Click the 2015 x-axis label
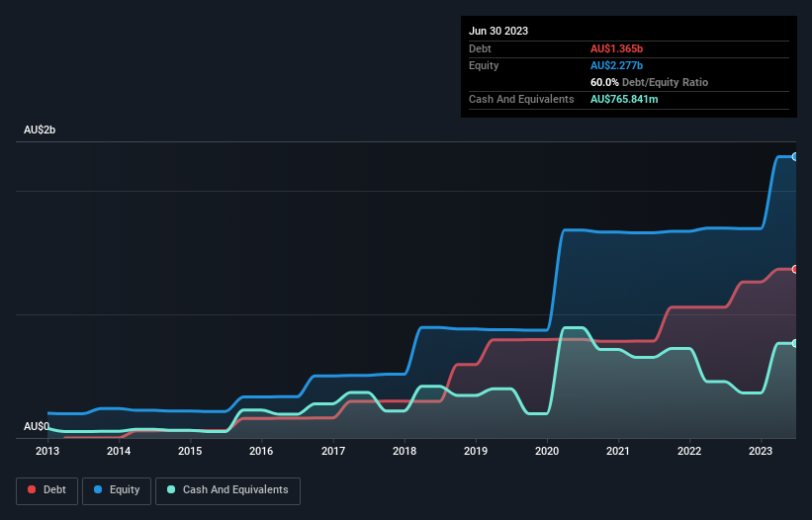Image resolution: width=812 pixels, height=520 pixels. pyautogui.click(x=190, y=451)
